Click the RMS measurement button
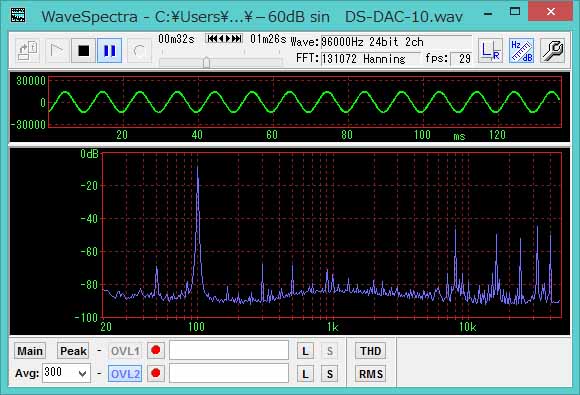The image size is (580, 395). (x=371, y=374)
